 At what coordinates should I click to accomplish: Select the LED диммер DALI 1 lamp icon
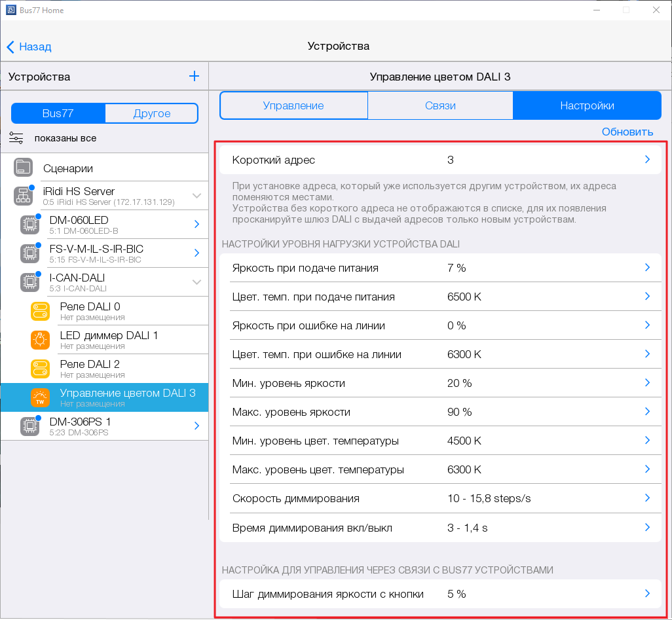[40, 340]
